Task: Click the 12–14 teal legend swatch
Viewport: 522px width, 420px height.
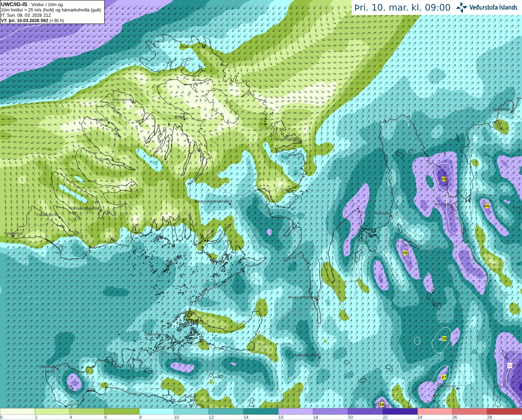Action: 226,411
